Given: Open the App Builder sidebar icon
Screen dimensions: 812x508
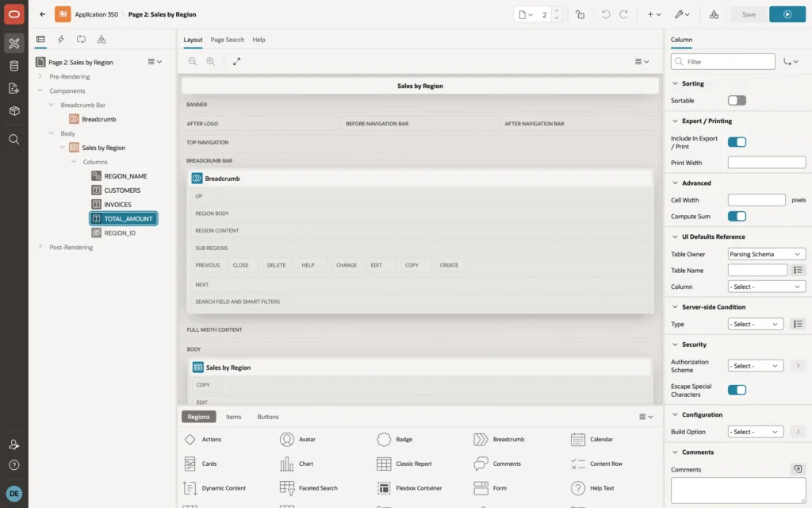Looking at the screenshot, I should tap(14, 44).
